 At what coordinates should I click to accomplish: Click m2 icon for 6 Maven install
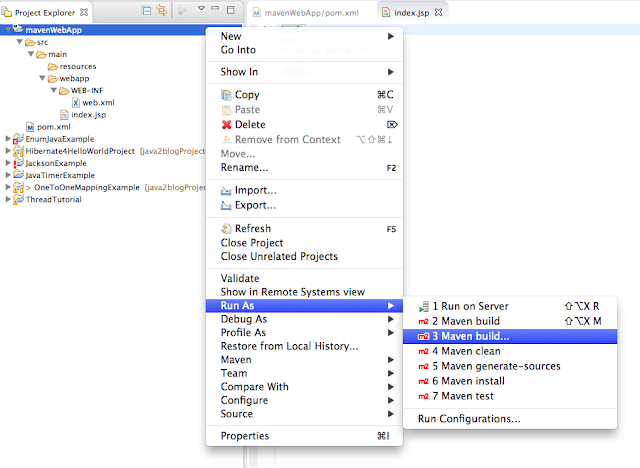424,381
